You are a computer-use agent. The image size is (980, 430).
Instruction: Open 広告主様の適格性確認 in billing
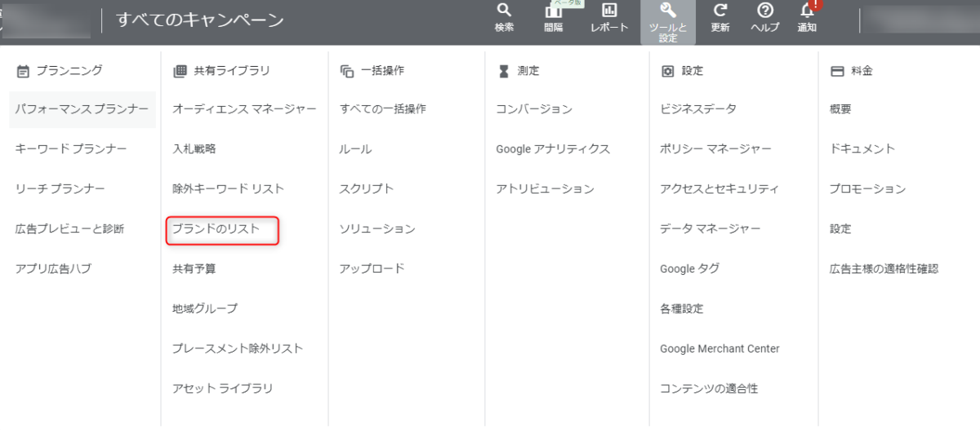[884, 269]
